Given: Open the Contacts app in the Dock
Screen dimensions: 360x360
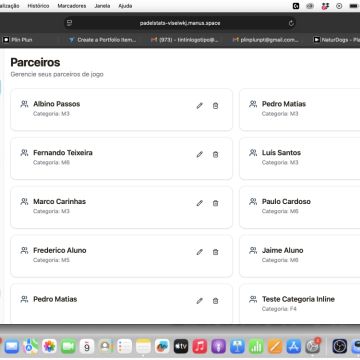Looking at the screenshot, I should click(x=106, y=346).
